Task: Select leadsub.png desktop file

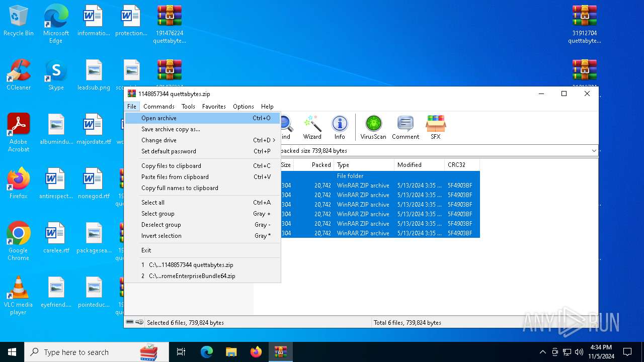Action: [x=94, y=75]
